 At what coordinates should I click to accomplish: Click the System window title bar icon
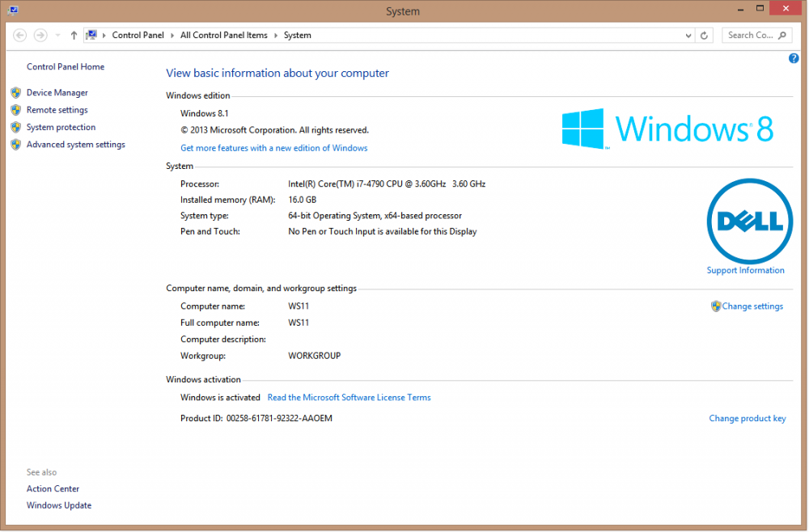pyautogui.click(x=13, y=11)
